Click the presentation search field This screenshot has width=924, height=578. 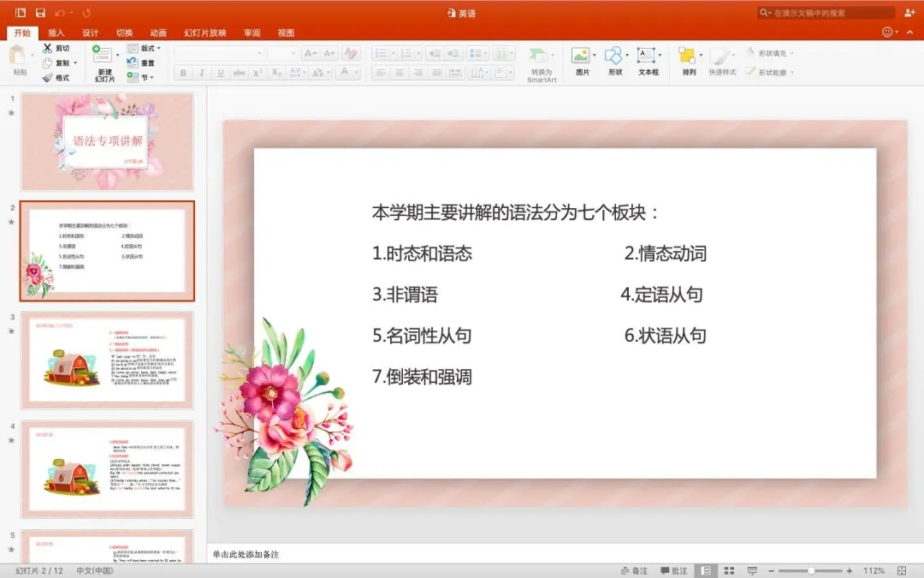click(825, 12)
